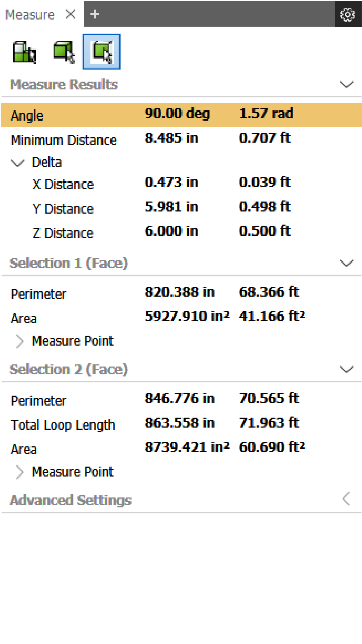Expand the Advanced Settings section
This screenshot has height=644, width=362.
click(346, 498)
